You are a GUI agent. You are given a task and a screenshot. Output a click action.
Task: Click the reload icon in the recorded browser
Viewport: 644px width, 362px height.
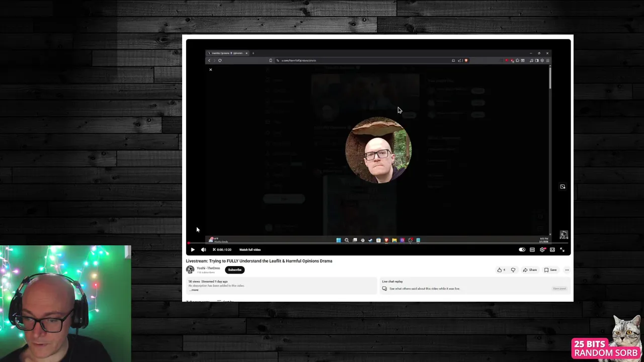pyautogui.click(x=220, y=60)
